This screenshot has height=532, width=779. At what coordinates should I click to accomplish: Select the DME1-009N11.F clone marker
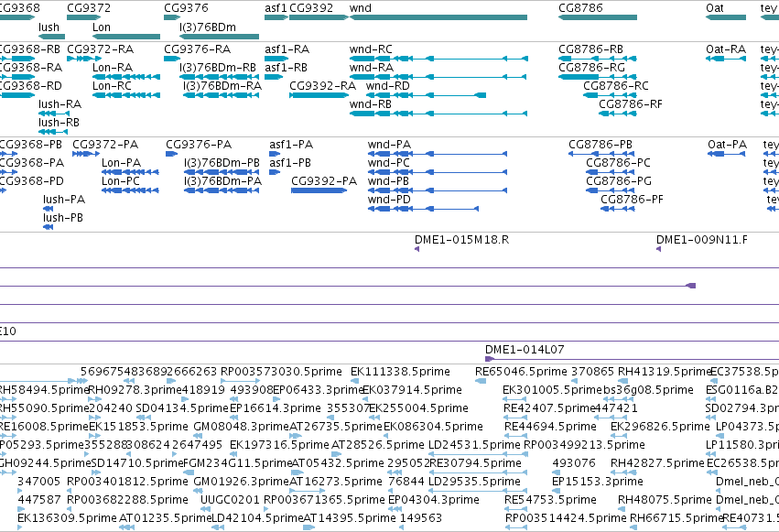tap(658, 249)
